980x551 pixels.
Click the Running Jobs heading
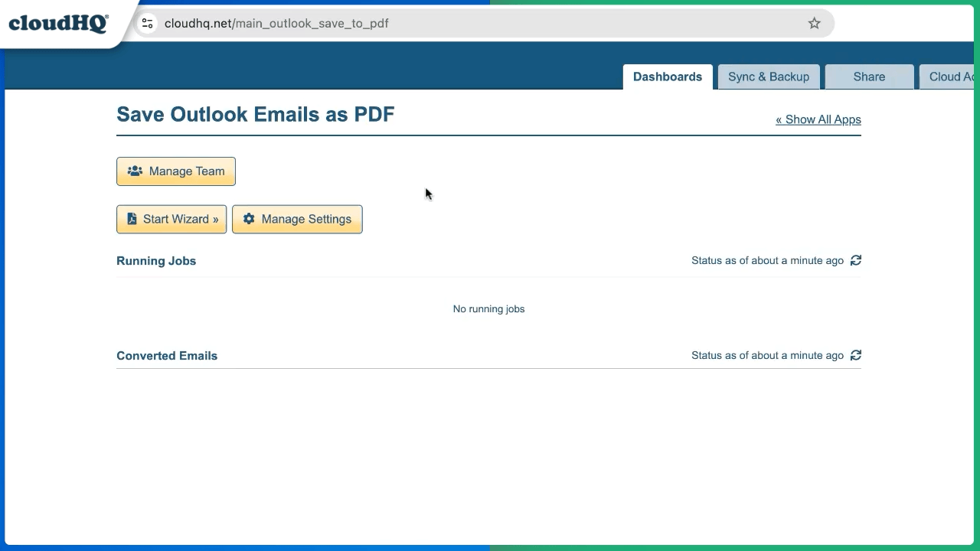pos(156,261)
